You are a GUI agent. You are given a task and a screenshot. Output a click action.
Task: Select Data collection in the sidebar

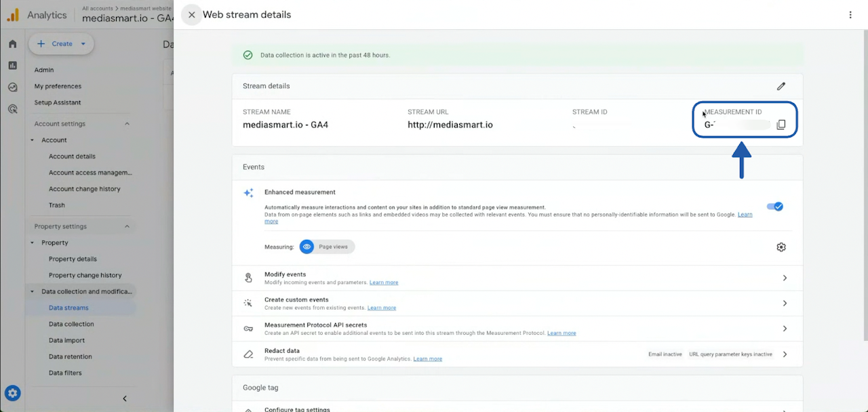pyautogui.click(x=71, y=324)
